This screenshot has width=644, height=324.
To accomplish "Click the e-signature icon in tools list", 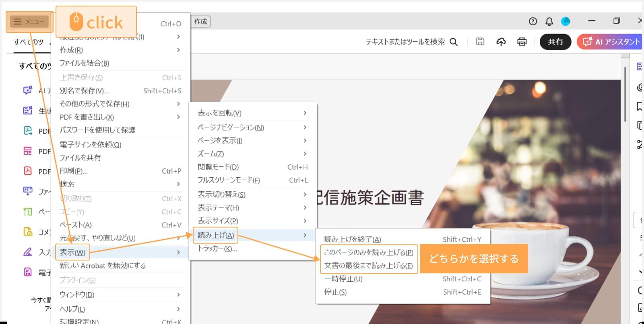I will [27, 272].
